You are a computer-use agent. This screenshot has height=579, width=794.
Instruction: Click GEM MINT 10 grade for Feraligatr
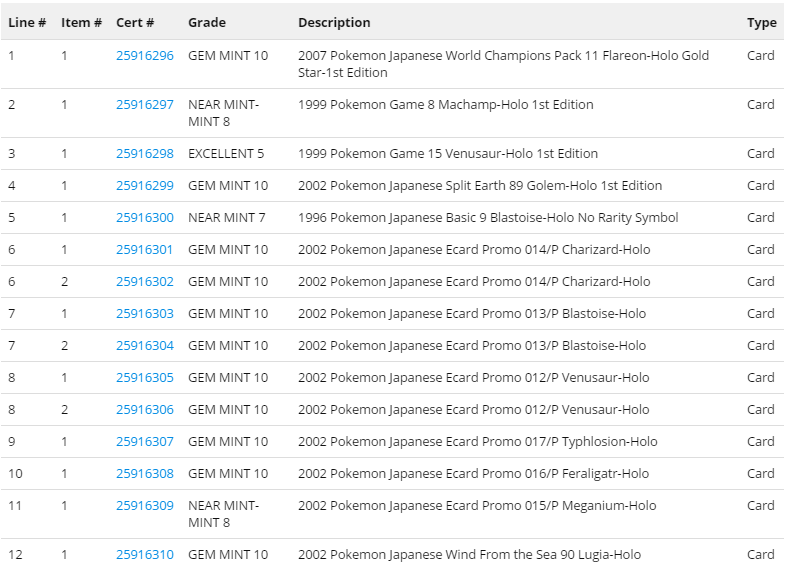click(x=228, y=474)
